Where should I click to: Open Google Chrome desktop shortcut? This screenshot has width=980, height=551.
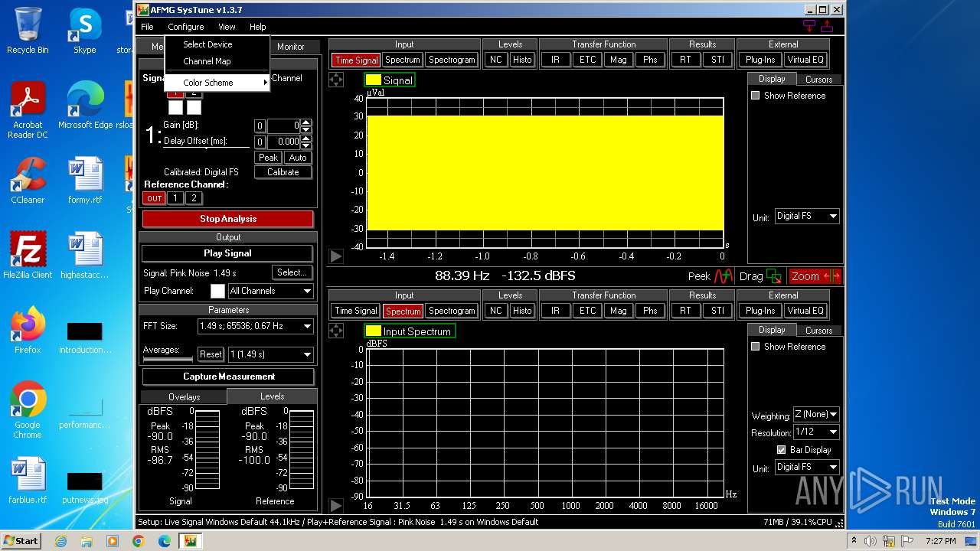(28, 411)
